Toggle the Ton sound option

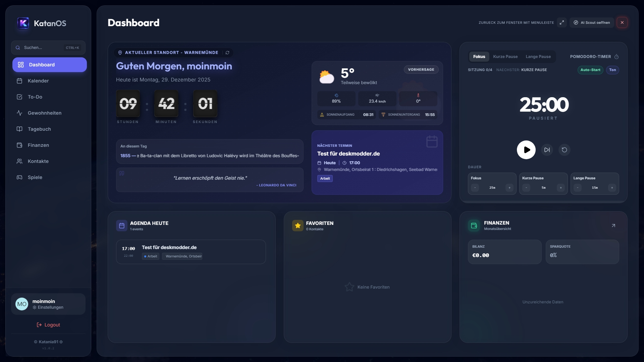[x=612, y=70]
